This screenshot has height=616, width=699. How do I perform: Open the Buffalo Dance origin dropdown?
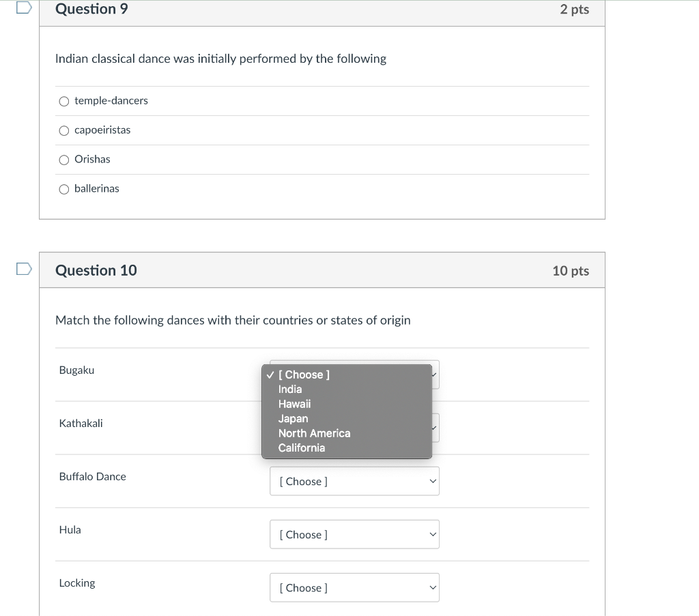(x=354, y=482)
